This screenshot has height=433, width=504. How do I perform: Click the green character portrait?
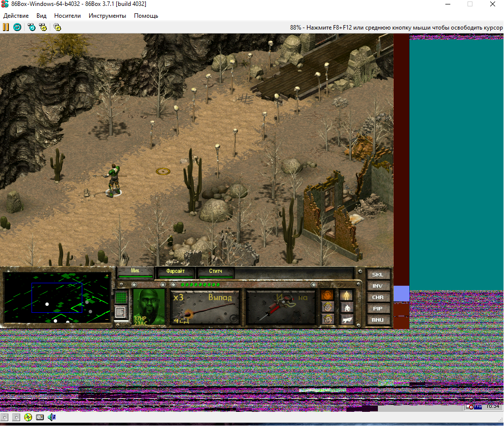tap(148, 307)
